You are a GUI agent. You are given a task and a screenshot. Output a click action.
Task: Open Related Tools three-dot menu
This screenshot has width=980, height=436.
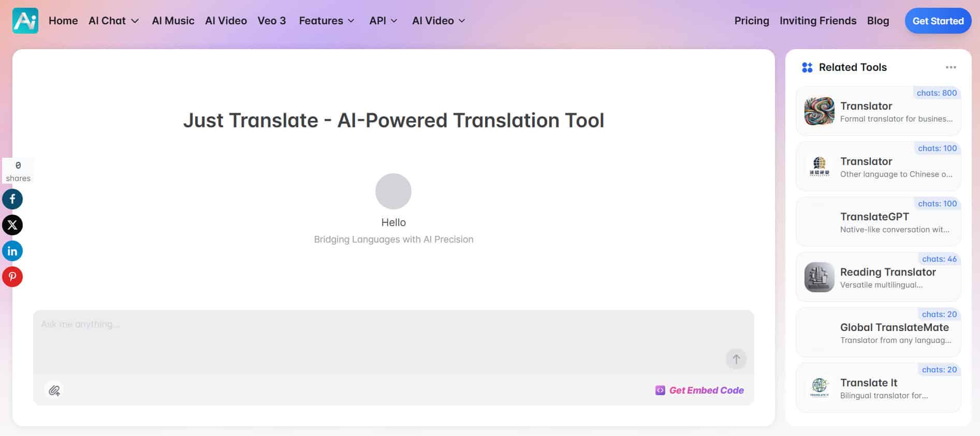tap(951, 67)
